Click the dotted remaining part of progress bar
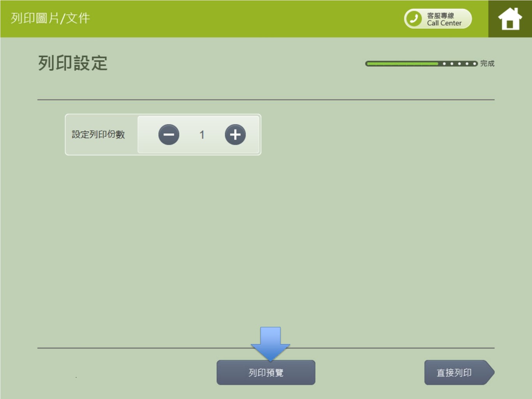532x399 pixels. 459,64
